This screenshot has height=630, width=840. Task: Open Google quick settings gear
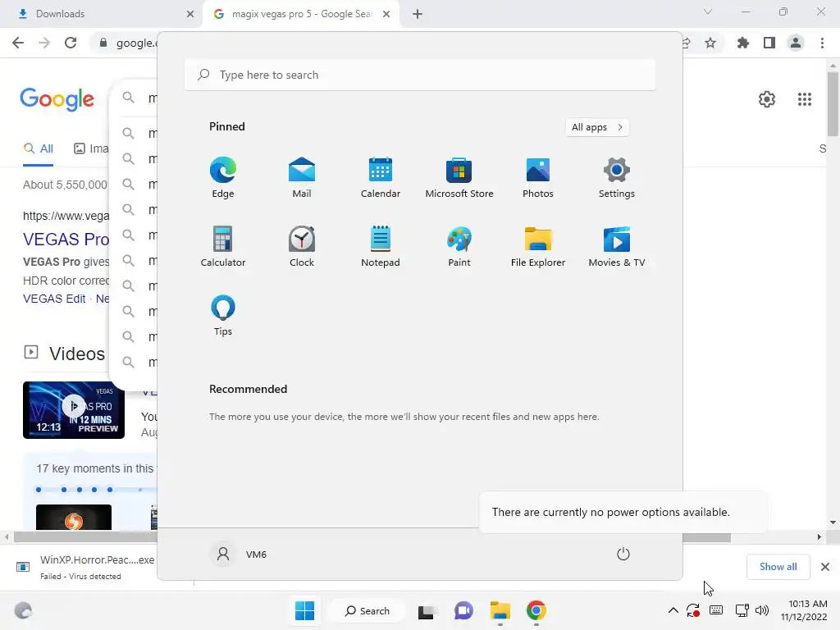(767, 99)
